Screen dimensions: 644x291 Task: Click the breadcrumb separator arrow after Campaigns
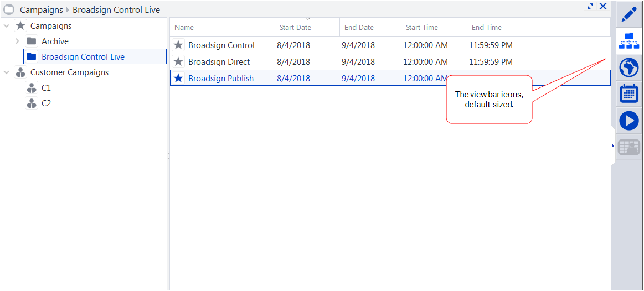coord(68,9)
